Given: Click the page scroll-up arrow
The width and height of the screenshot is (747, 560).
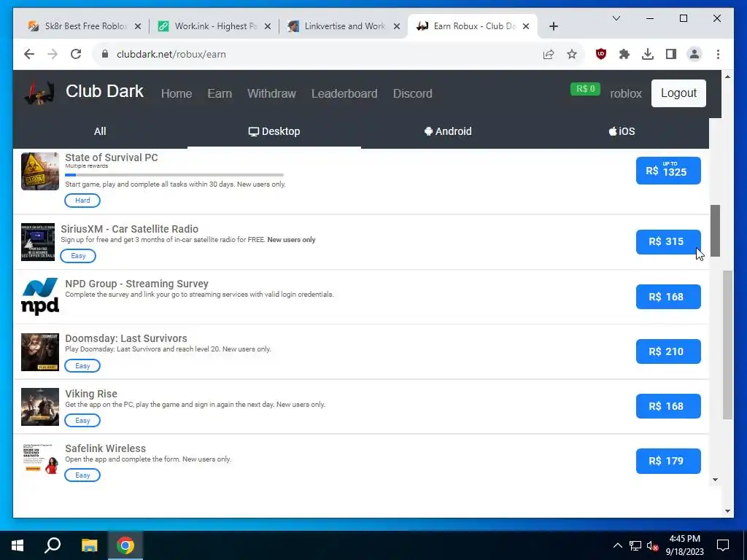Looking at the screenshot, I should click(727, 76).
